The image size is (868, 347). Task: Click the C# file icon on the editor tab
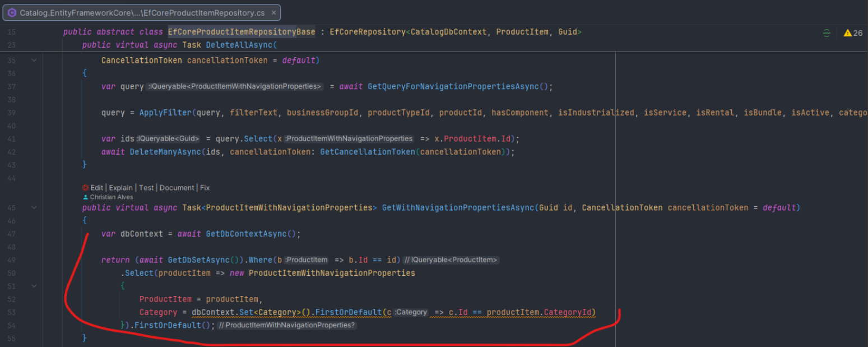tap(12, 12)
